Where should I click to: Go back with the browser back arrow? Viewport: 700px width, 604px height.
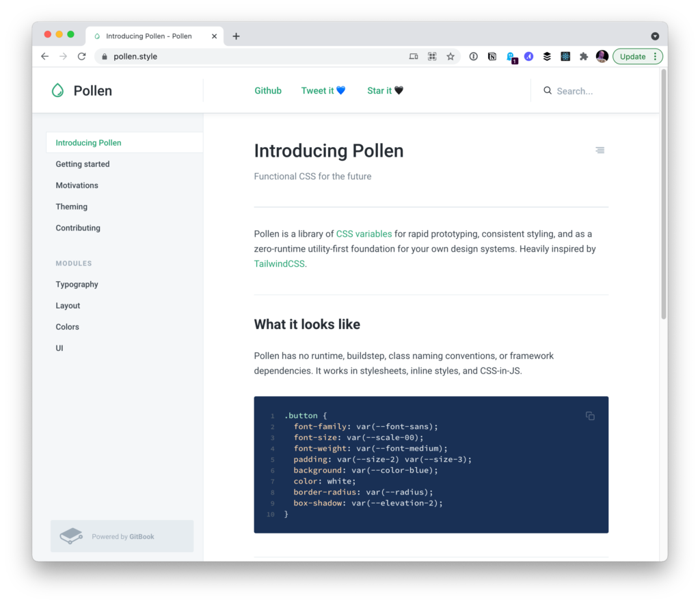click(x=44, y=56)
